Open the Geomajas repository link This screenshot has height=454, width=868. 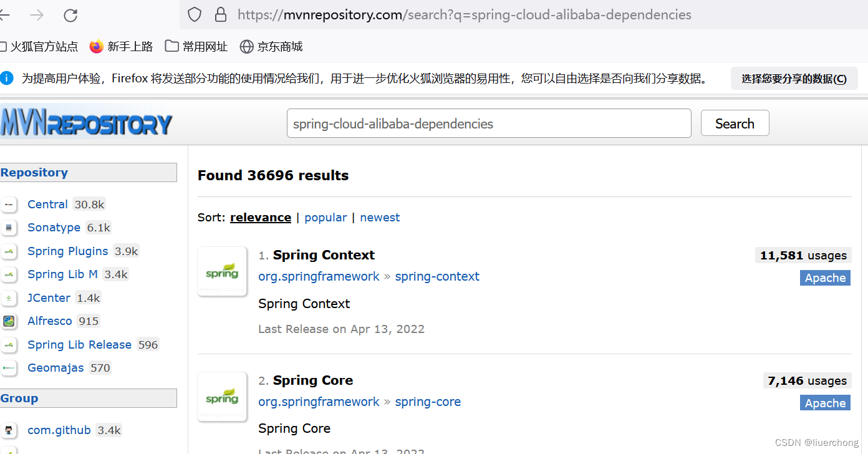coord(55,368)
